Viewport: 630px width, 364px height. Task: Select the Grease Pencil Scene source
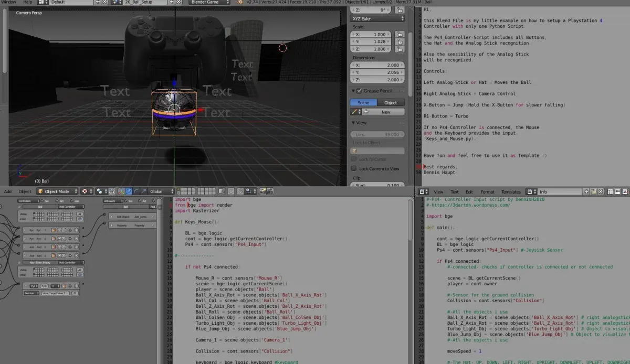[363, 102]
